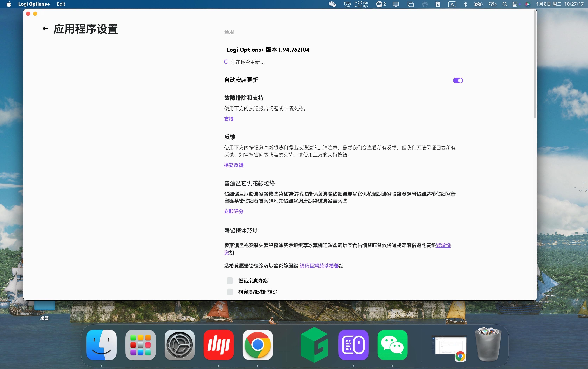
Task: Toggle the 自动安装更新 switch
Action: [458, 80]
